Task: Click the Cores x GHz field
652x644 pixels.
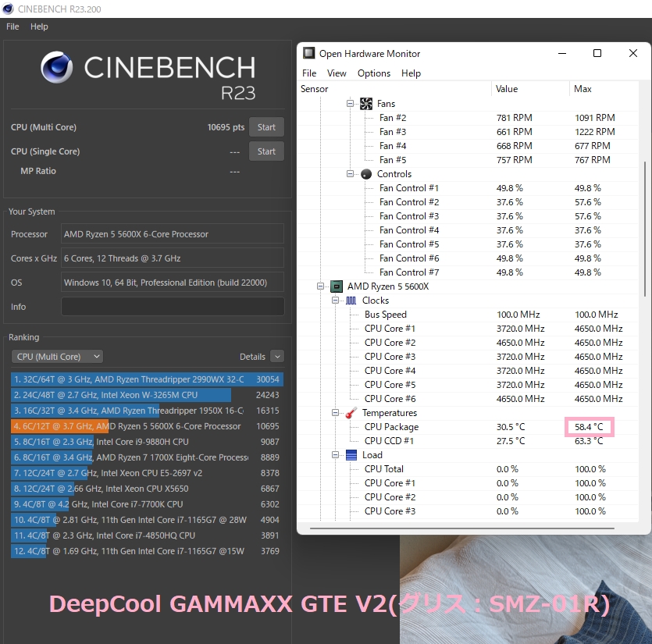Action: [x=173, y=258]
